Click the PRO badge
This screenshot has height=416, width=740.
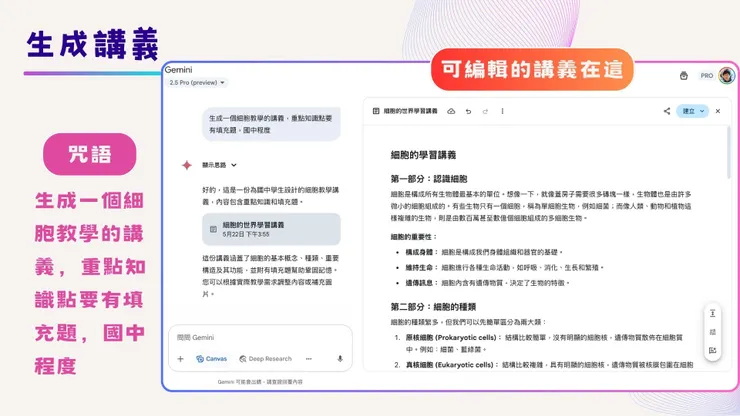pos(706,76)
